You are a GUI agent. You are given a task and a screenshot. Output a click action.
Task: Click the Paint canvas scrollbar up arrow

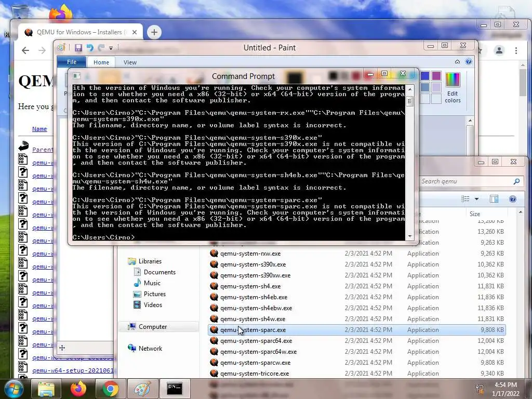(x=470, y=121)
